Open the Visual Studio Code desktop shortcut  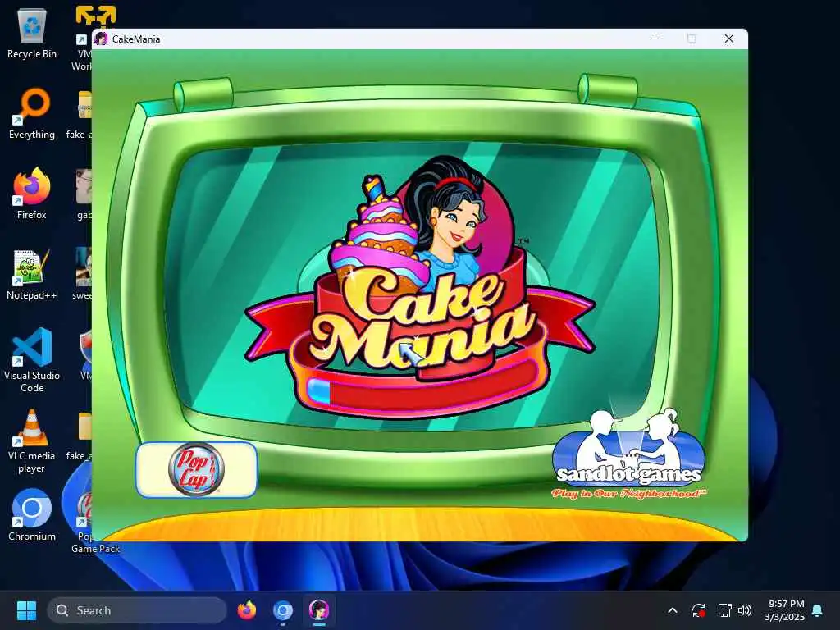tap(32, 360)
